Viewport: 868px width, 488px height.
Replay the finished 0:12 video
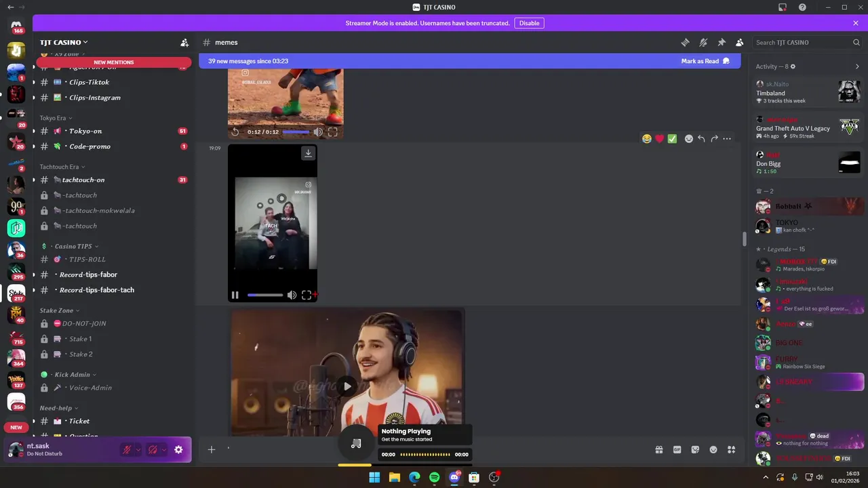235,132
